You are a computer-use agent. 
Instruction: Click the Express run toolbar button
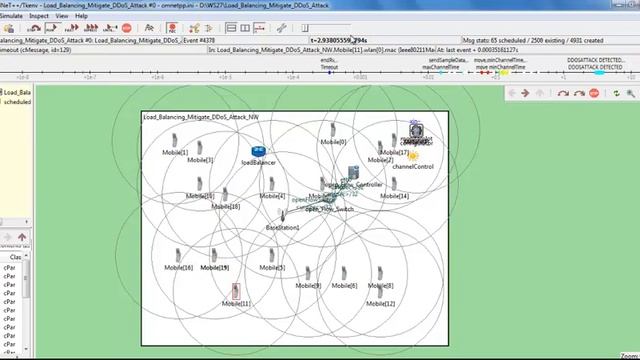[x=91, y=28]
